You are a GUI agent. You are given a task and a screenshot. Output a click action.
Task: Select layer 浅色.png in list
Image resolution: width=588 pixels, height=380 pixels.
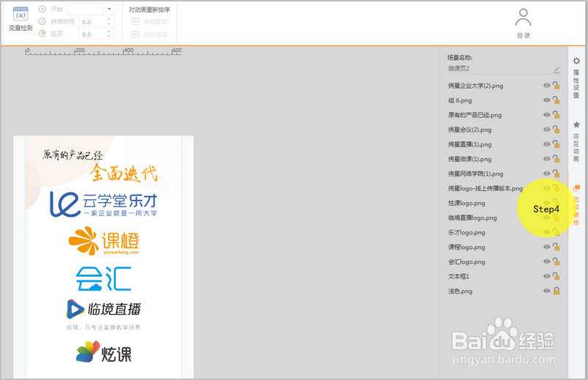460,291
